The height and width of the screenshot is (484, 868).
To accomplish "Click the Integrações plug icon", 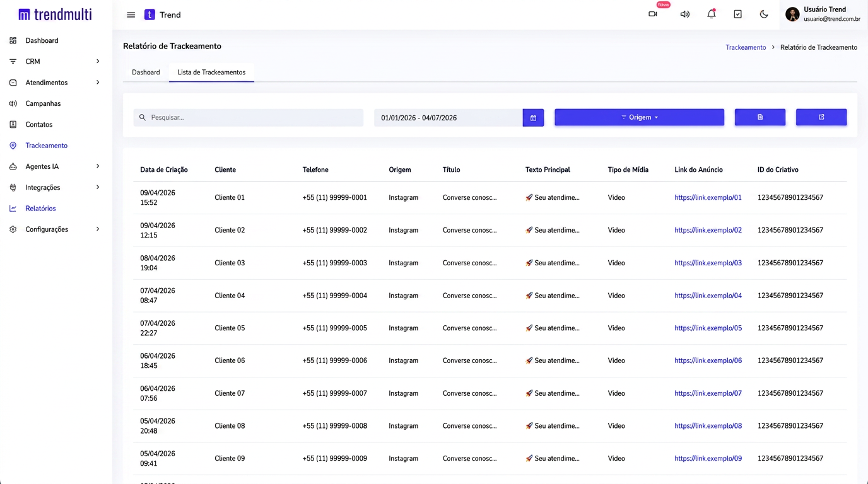I will coord(13,187).
